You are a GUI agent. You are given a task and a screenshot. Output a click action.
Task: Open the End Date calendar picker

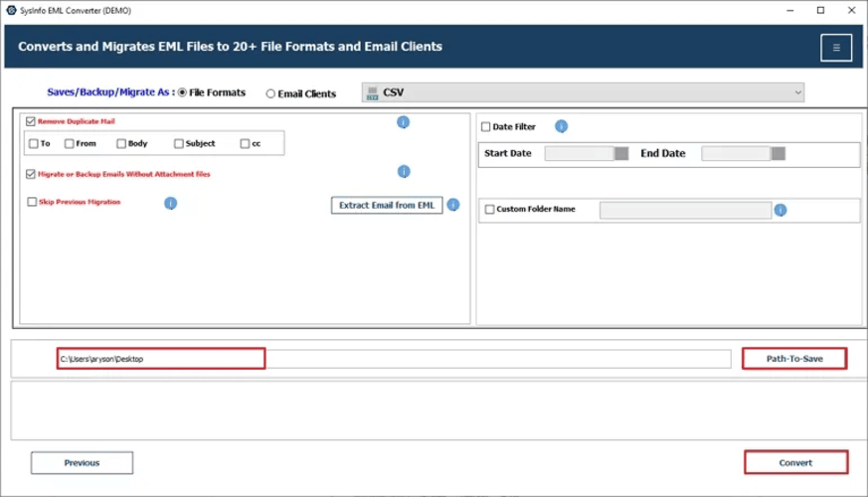coord(778,153)
